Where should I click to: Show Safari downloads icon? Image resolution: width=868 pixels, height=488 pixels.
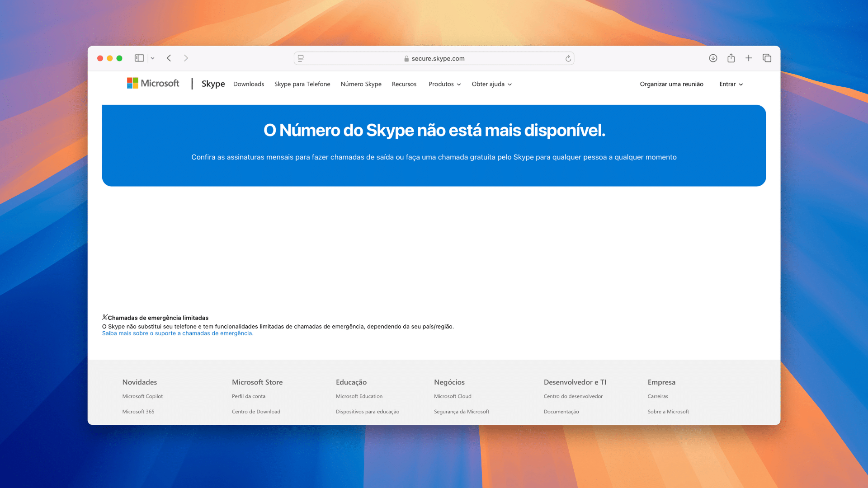point(713,58)
